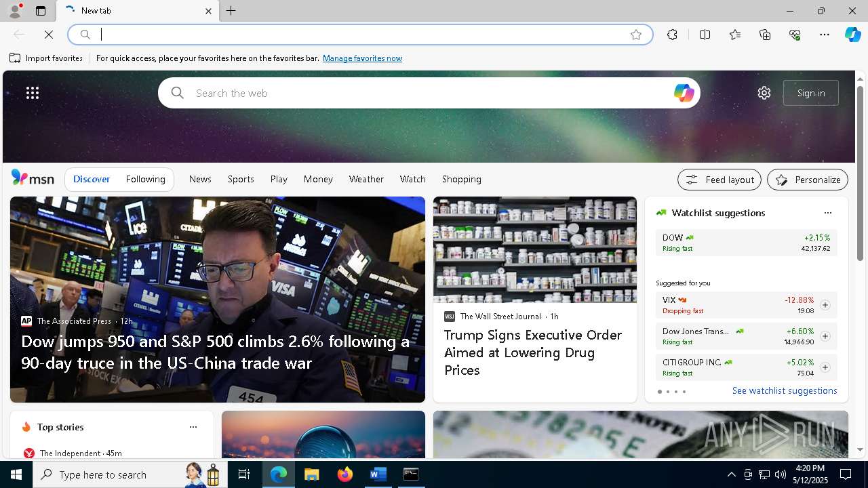Click Import favorites

click(46, 58)
